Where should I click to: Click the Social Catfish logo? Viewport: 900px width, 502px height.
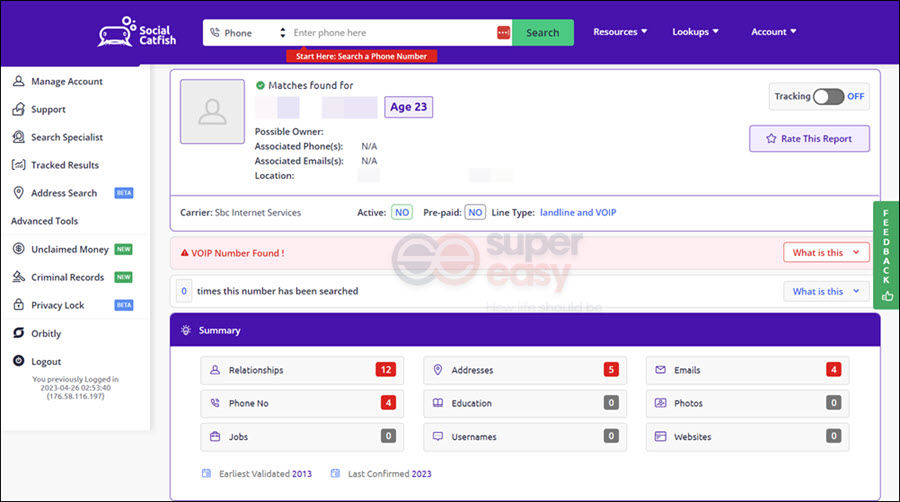point(137,32)
